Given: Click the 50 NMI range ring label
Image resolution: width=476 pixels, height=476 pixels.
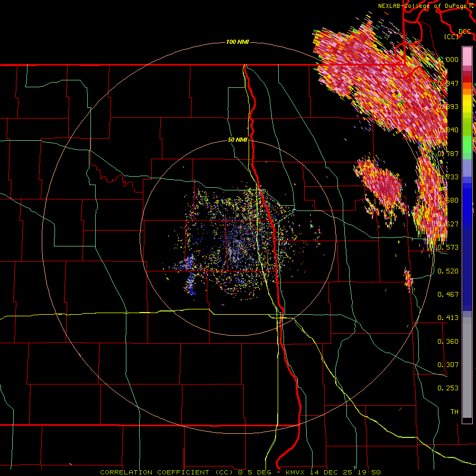Looking at the screenshot, I should coord(237,140).
